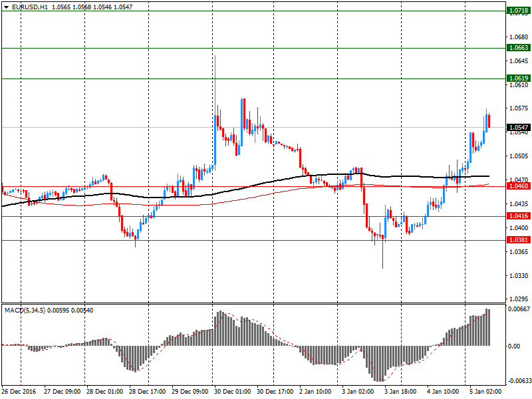Image resolution: width=532 pixels, height=399 pixels.
Task: Select the 28 Dec 01:00 time axis label
Action: click(105, 392)
